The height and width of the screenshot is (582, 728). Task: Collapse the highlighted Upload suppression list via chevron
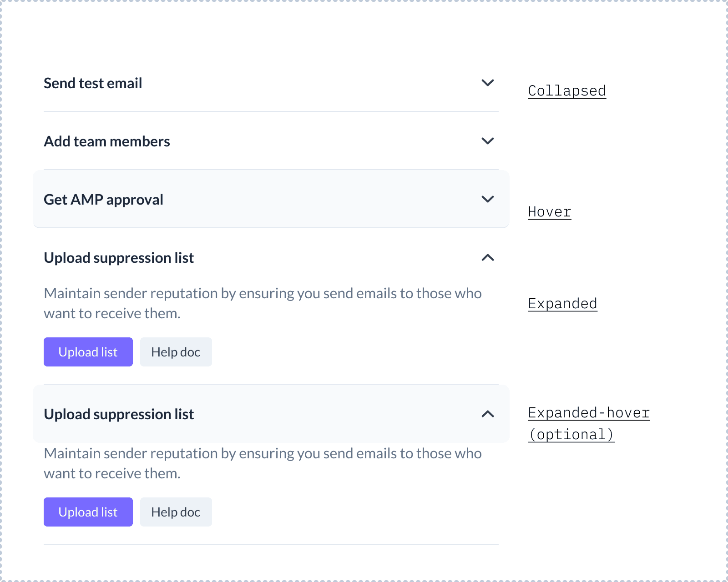488,414
